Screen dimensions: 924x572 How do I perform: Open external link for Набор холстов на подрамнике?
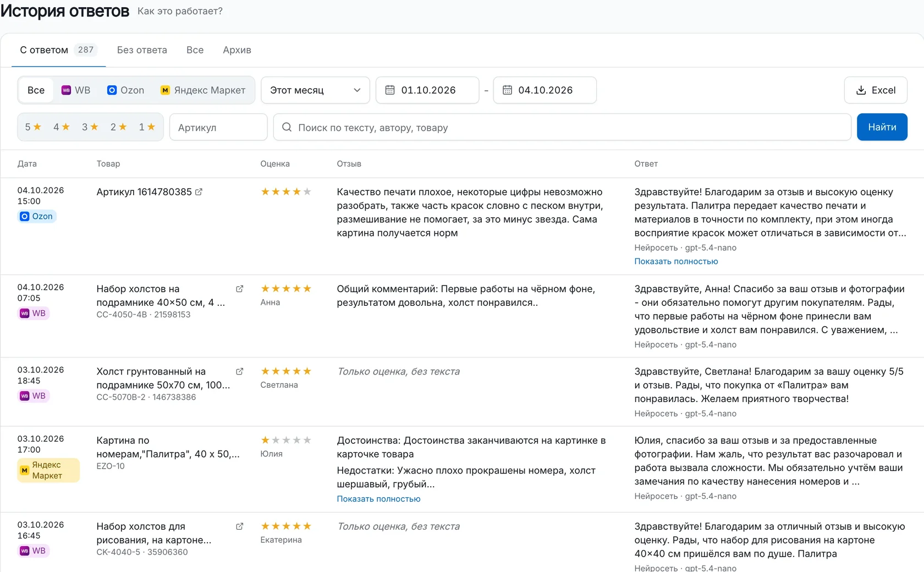point(239,289)
